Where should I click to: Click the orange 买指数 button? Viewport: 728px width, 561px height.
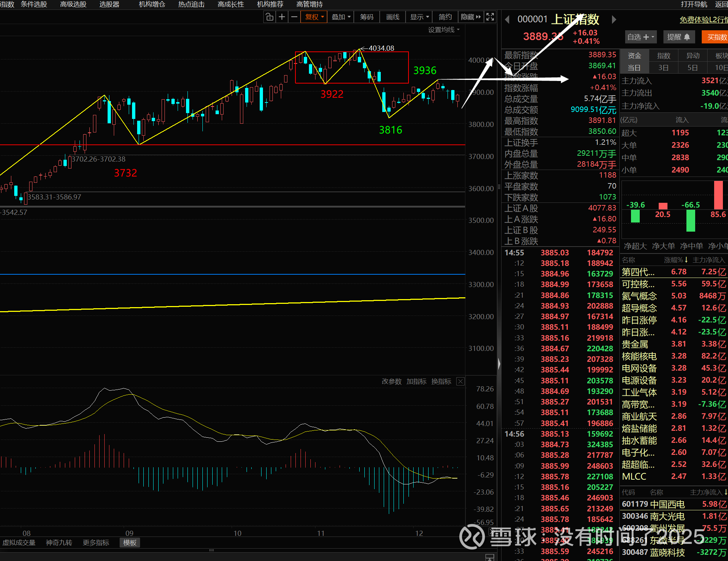(716, 37)
